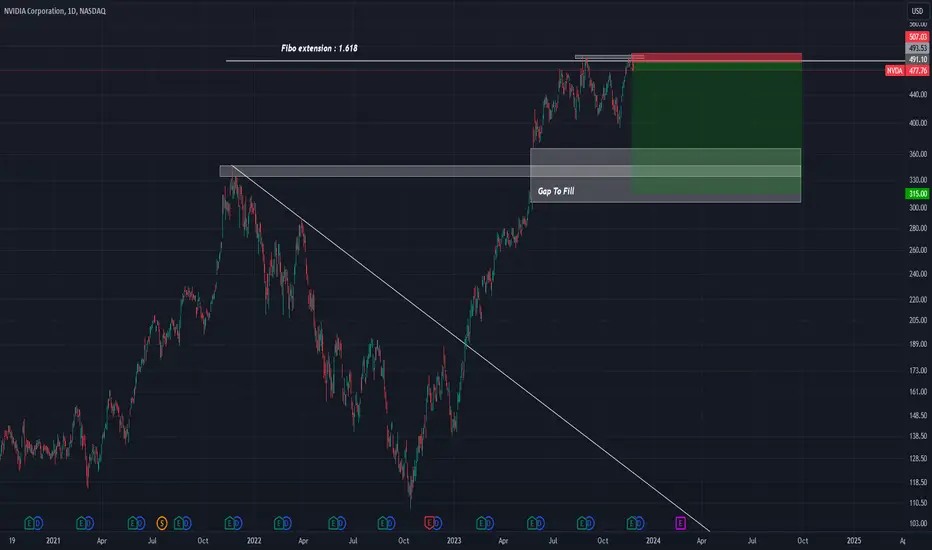Viewport: 932px width, 550px height.
Task: Click the earnings E marker between Jul and Oct 2022
Action: pos(382,523)
